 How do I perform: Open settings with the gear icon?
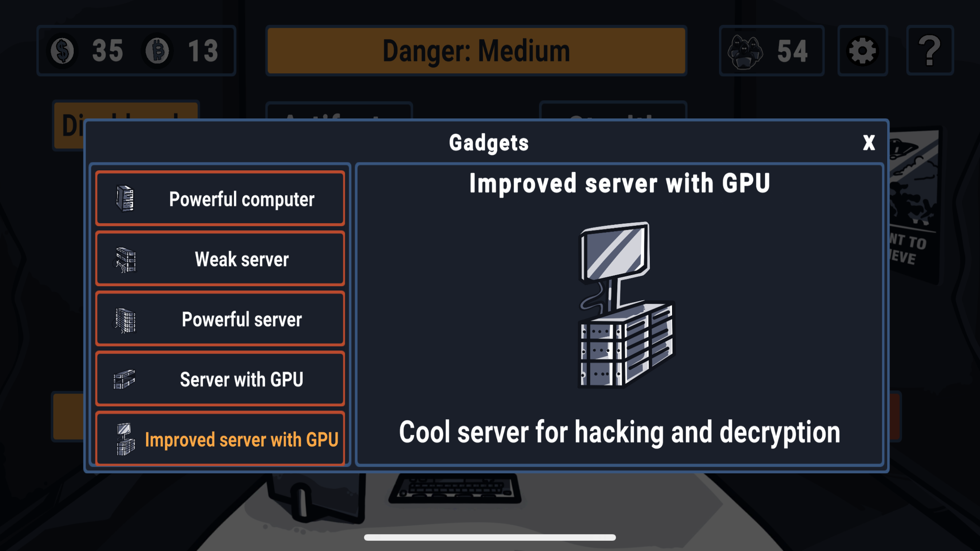tap(862, 51)
